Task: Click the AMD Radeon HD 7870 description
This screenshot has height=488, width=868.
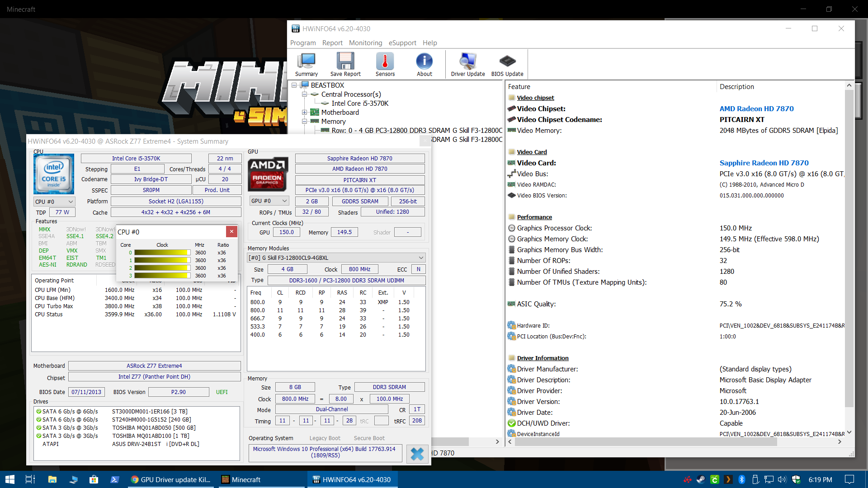Action: pyautogui.click(x=756, y=109)
